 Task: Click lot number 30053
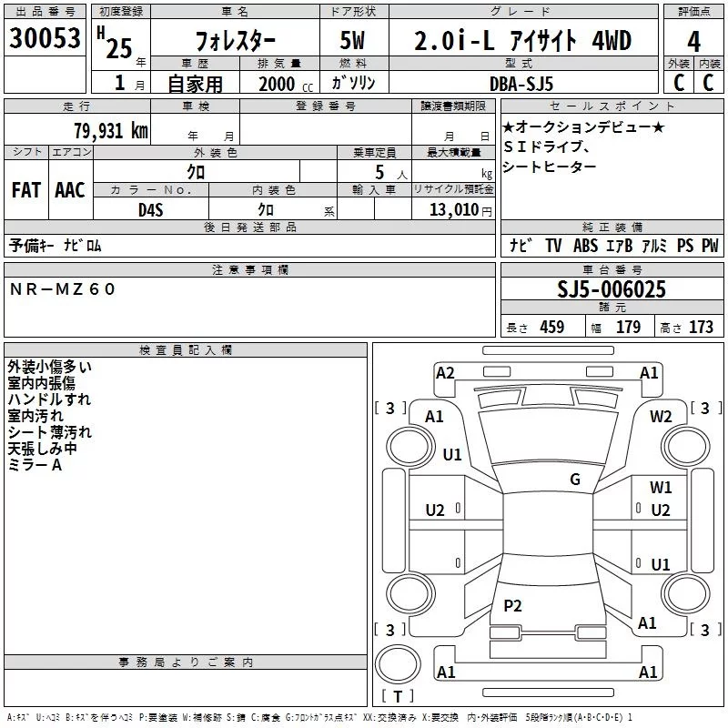tap(44, 40)
